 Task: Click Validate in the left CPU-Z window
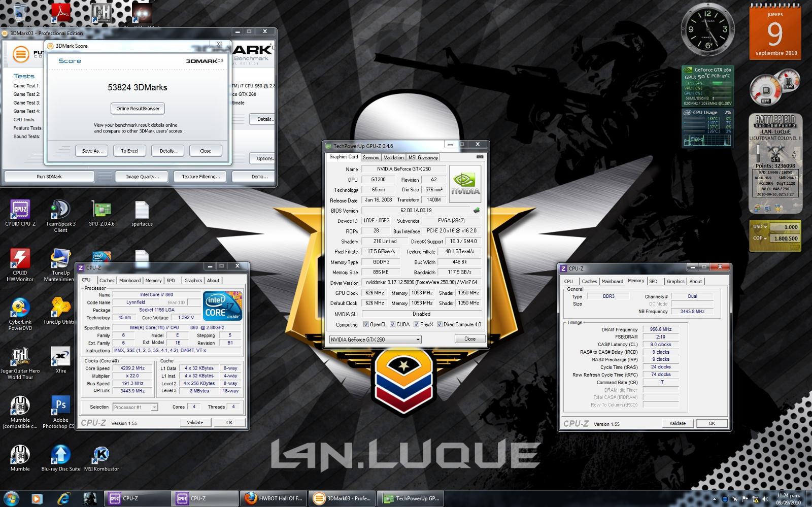pyautogui.click(x=195, y=422)
